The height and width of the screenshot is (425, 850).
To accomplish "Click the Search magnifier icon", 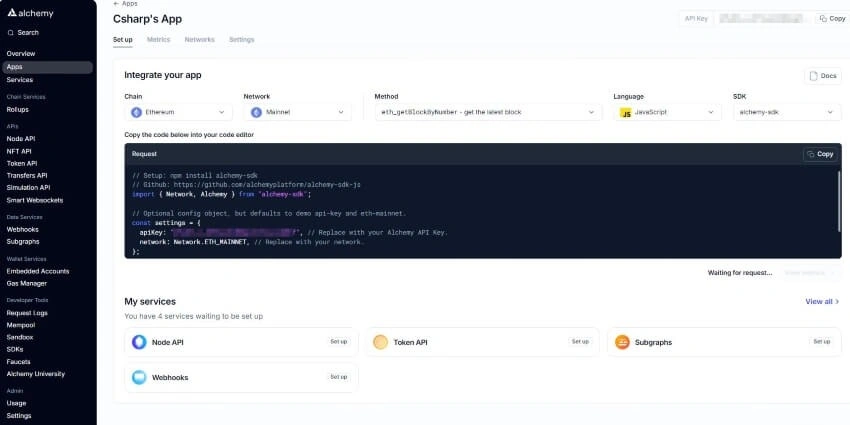I will [x=10, y=33].
